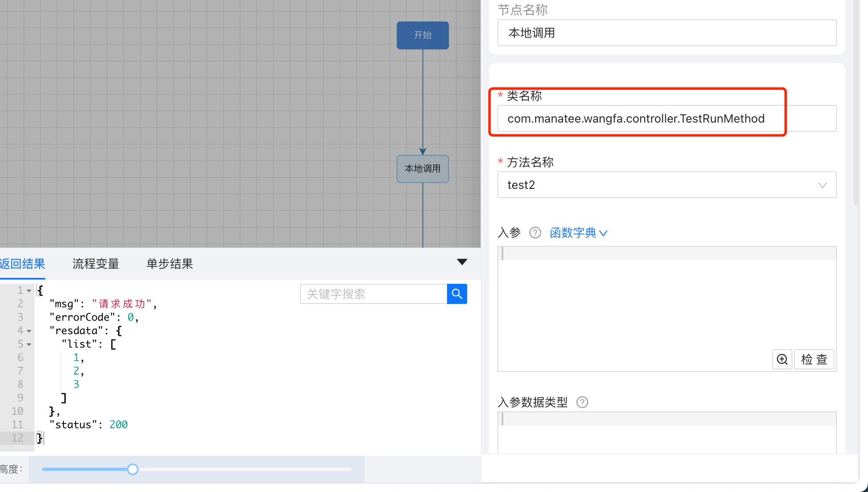The height and width of the screenshot is (492, 868).
Task: Click line number 12 in the gutter
Action: point(17,438)
